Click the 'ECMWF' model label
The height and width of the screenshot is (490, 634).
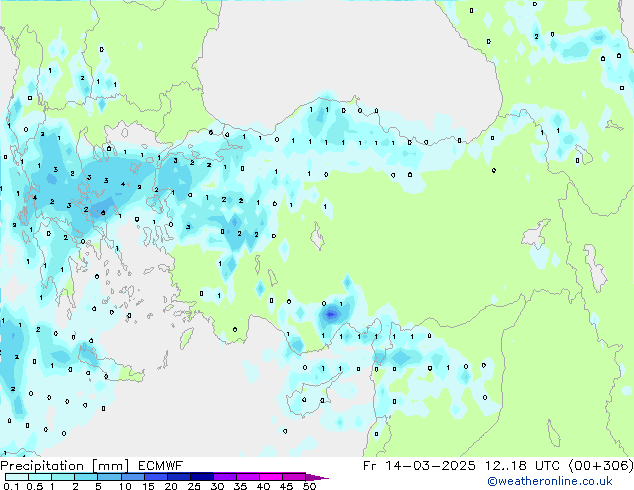[160, 466]
